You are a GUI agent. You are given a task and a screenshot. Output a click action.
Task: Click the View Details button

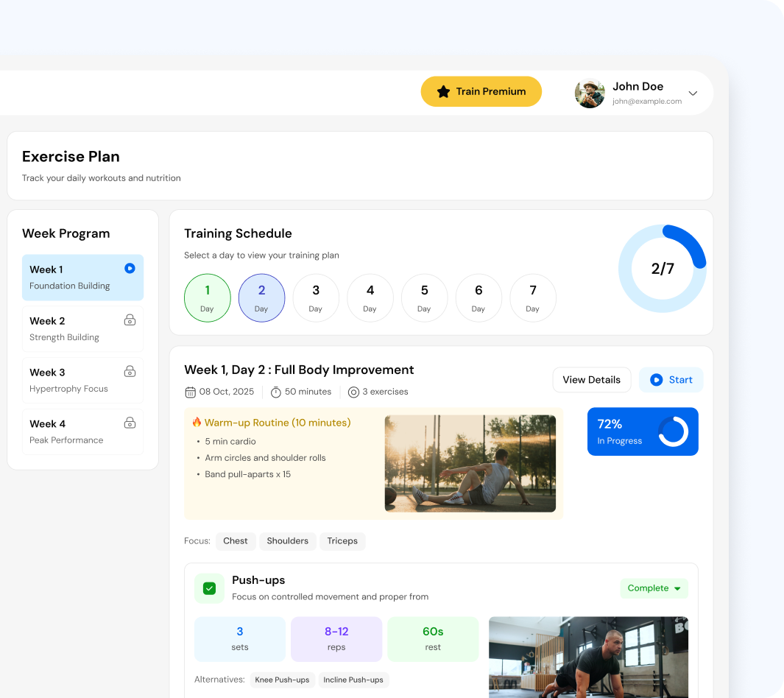(591, 380)
